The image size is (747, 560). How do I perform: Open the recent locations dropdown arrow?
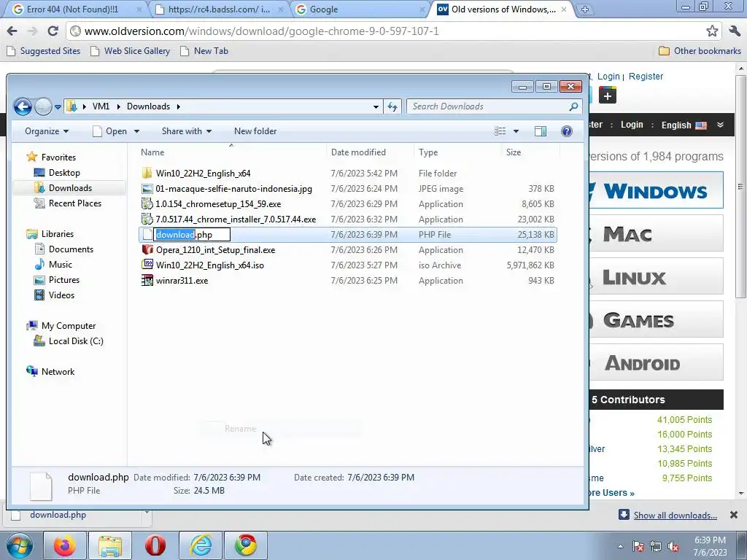pos(58,107)
